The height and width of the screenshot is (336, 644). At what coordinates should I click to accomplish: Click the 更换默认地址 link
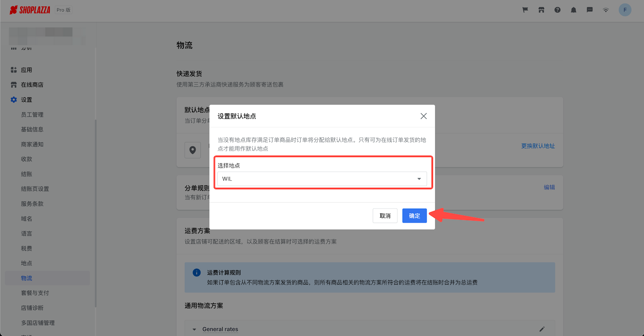coord(538,146)
